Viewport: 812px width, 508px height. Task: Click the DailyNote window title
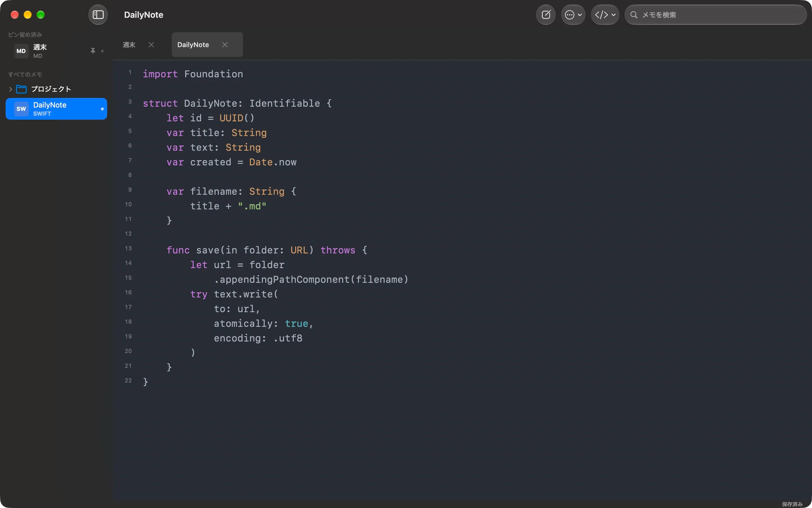coord(144,15)
